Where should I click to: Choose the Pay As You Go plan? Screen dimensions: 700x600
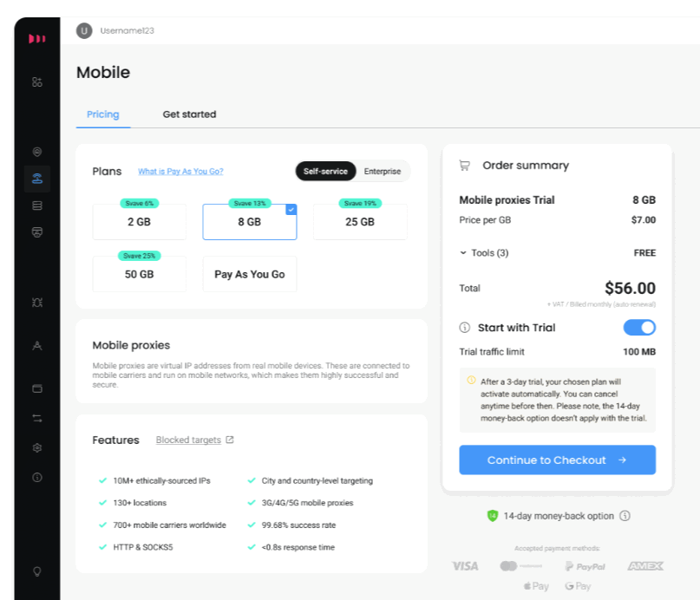[250, 274]
